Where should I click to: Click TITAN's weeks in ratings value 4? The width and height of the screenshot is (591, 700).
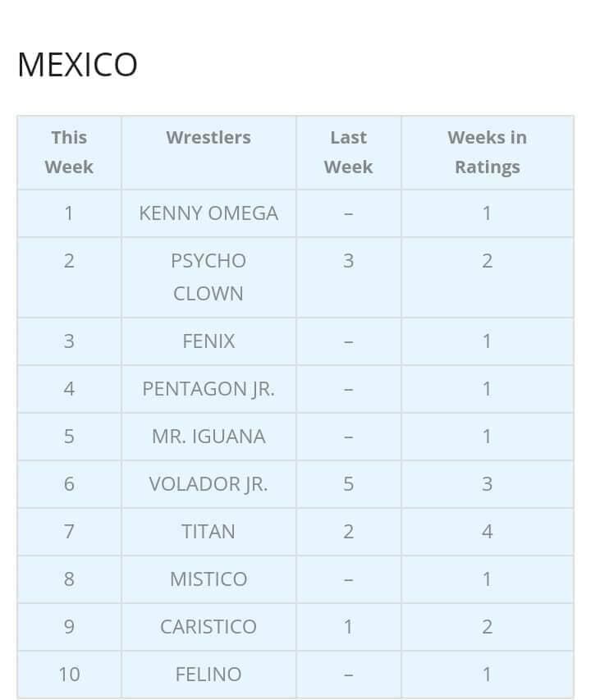[487, 532]
